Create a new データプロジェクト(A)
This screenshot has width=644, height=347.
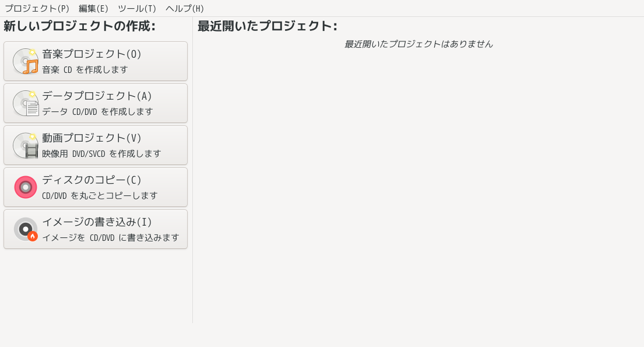[96, 103]
